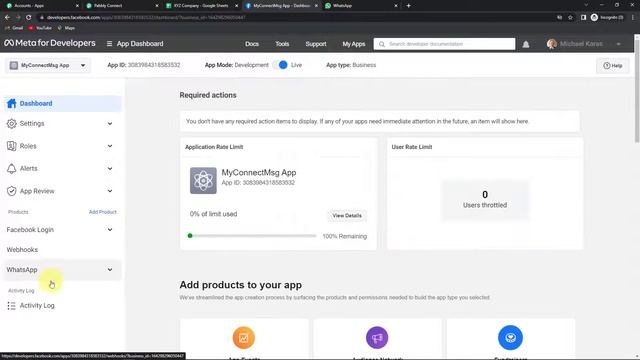Click the App Review shield icon
This screenshot has height=360, width=640.
click(11, 191)
